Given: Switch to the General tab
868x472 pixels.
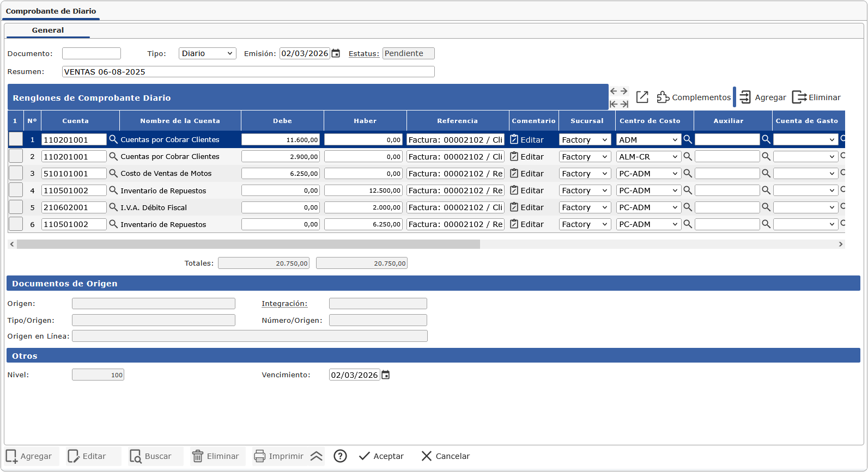Looking at the screenshot, I should pyautogui.click(x=47, y=30).
